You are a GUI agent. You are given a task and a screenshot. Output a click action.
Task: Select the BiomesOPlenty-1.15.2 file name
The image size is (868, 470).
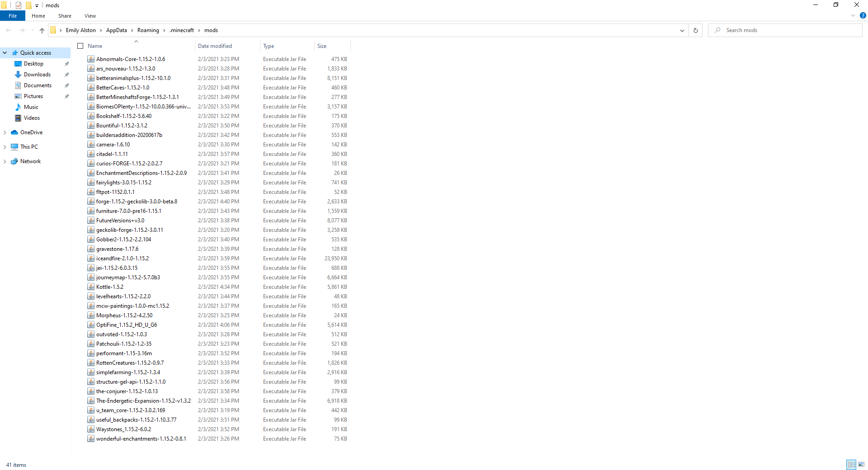(x=143, y=107)
